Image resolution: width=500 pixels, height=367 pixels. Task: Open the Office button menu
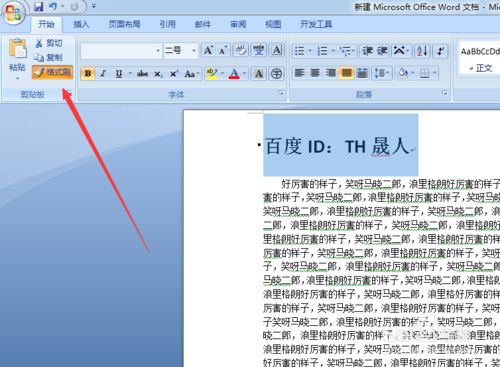click(x=13, y=13)
